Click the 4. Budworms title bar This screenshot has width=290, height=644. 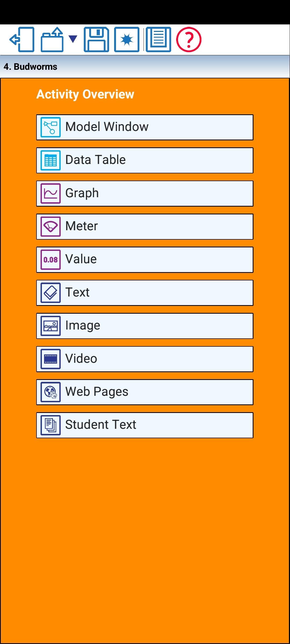[145, 67]
